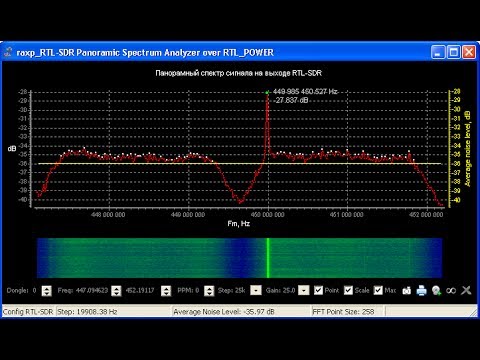Click the -27.837 dB peak value label

(291, 100)
